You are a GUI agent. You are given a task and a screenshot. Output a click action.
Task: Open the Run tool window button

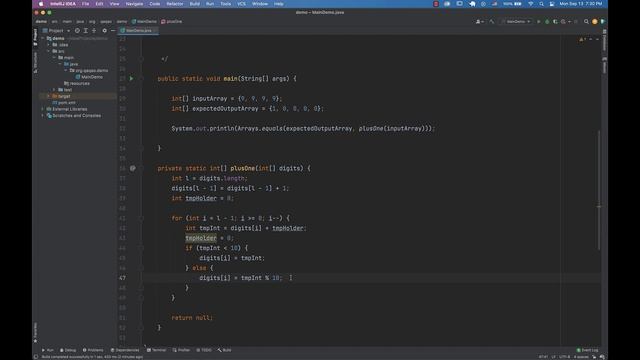click(x=48, y=350)
